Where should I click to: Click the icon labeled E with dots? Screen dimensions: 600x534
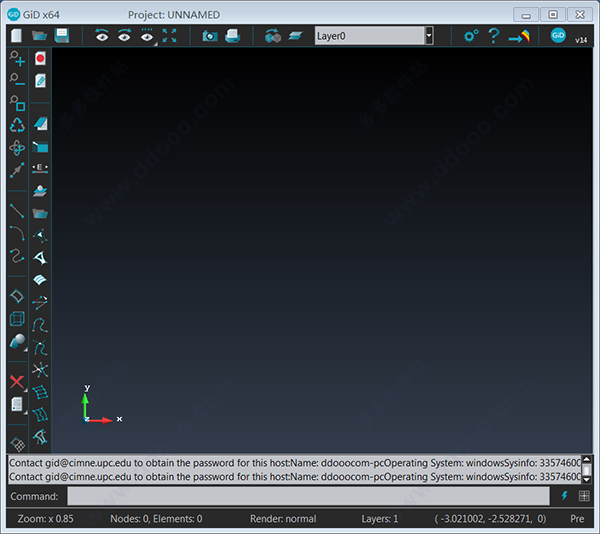(40, 168)
